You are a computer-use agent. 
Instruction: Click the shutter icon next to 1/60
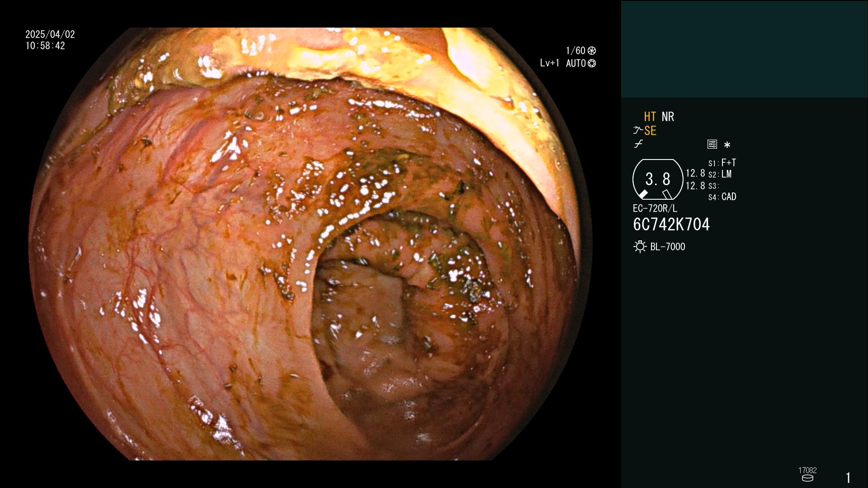click(x=592, y=51)
